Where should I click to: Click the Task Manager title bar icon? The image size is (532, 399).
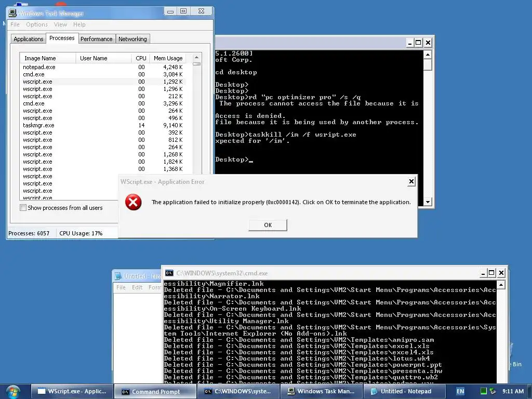[x=12, y=13]
